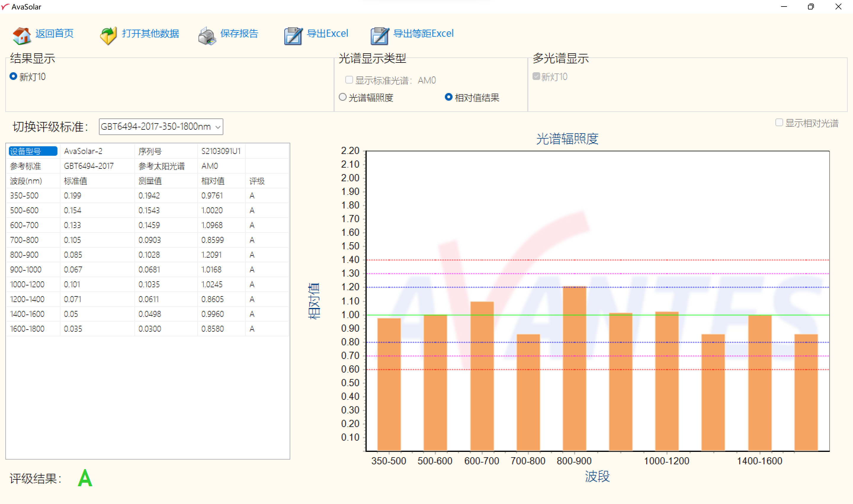This screenshot has width=853, height=504.
Task: Select the 600-700 band row
Action: pos(147,225)
